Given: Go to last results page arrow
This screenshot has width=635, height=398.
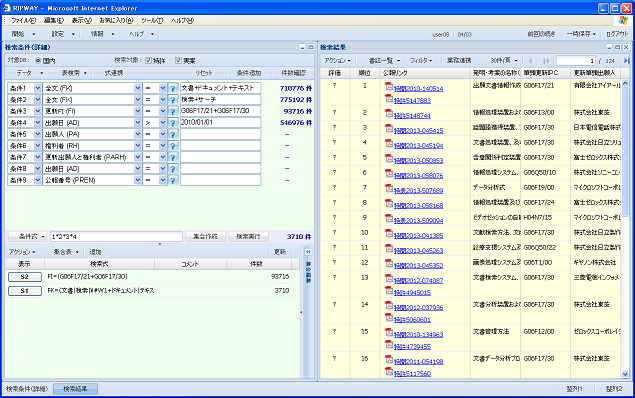Looking at the screenshot, I should pyautogui.click(x=626, y=61).
